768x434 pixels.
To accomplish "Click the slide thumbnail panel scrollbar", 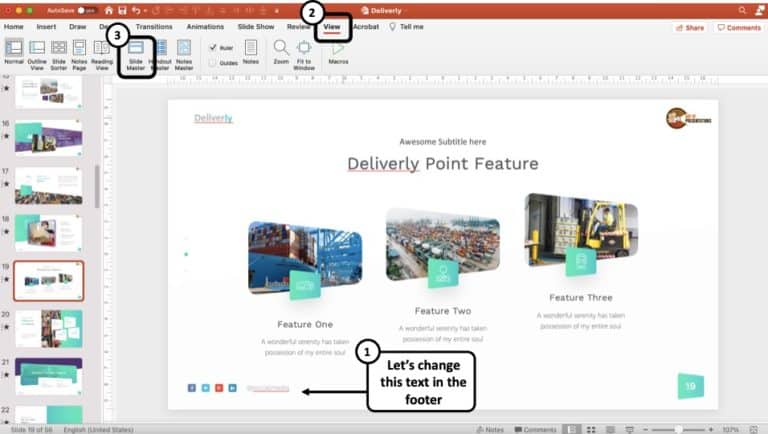I will [x=97, y=186].
